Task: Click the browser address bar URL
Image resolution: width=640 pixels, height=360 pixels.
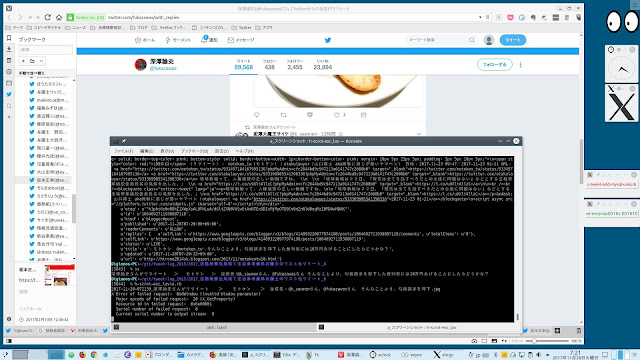Action: click(x=143, y=18)
